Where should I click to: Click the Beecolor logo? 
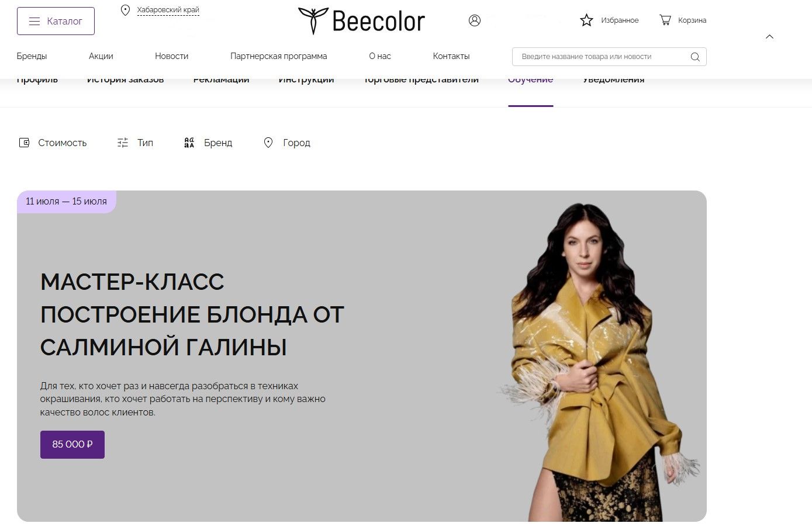click(361, 21)
